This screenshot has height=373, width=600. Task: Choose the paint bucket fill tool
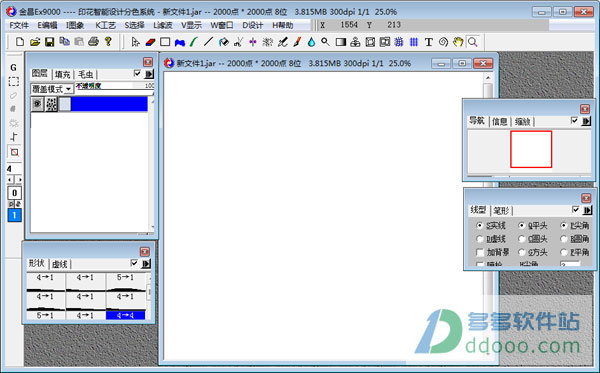click(x=223, y=42)
